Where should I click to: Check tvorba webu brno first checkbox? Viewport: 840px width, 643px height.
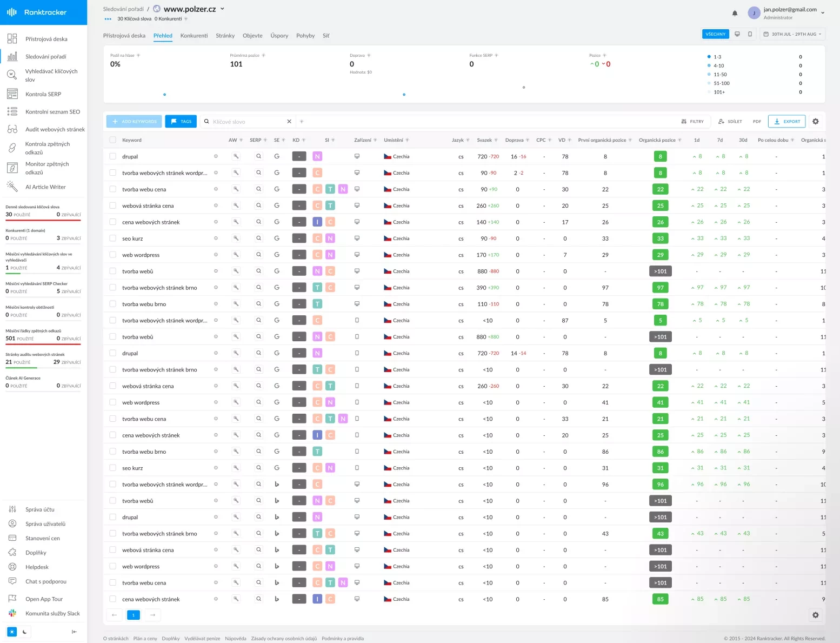tap(112, 304)
